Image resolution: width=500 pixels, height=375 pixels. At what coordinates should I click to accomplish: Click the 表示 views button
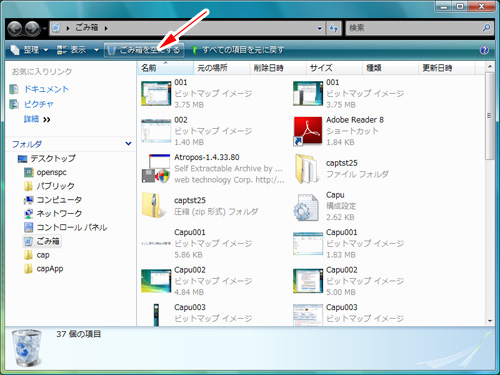[72, 50]
